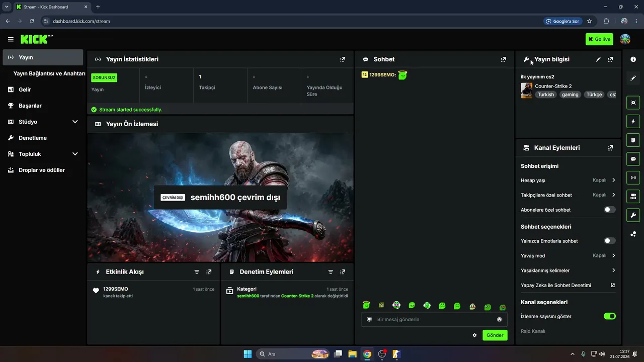Pop out the Yayın İstatistikleri panel

(343, 59)
